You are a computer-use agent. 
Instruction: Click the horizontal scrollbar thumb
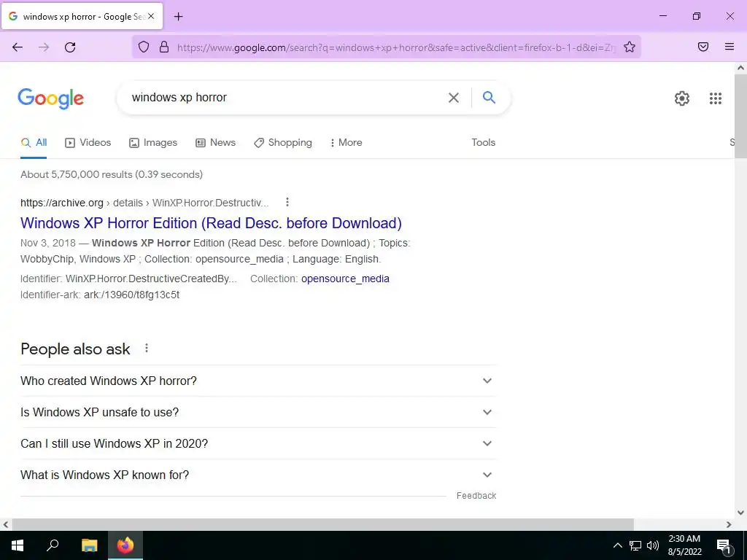(x=323, y=525)
